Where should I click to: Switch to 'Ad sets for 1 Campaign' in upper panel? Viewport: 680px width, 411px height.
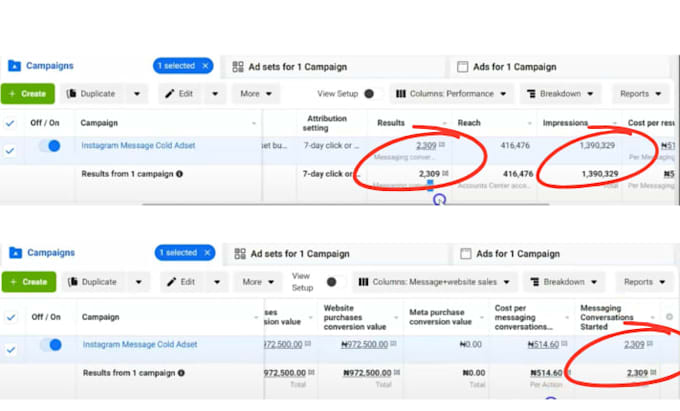[290, 67]
